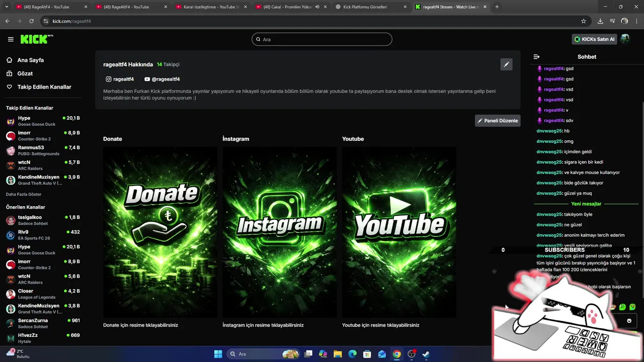The image size is (644, 362).
Task: Open Microsoft 365 from the taskbar
Action: (323, 354)
